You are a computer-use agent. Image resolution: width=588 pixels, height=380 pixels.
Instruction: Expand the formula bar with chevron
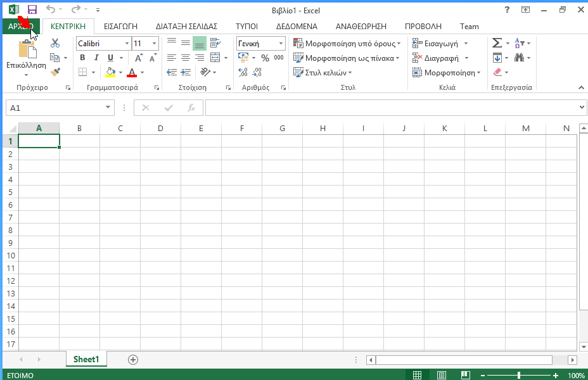pos(582,107)
